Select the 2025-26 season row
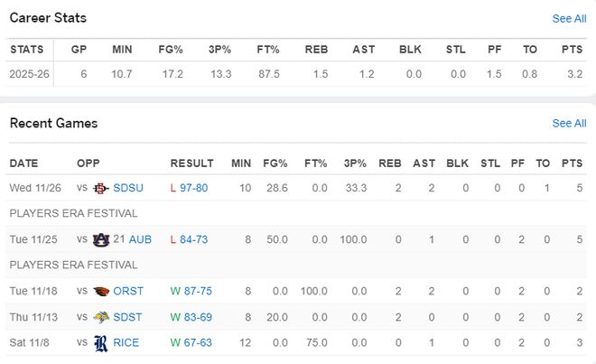Image resolution: width=596 pixels, height=364 pixels. point(32,74)
